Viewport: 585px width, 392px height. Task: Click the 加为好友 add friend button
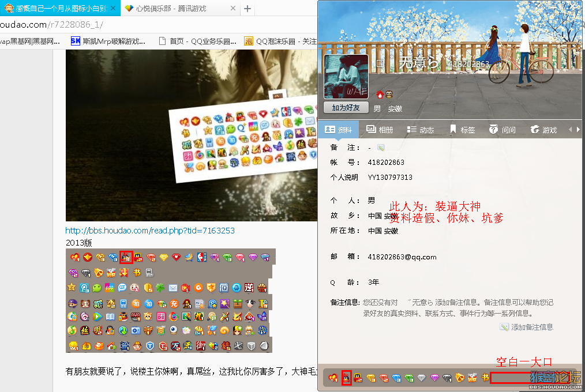(x=346, y=108)
